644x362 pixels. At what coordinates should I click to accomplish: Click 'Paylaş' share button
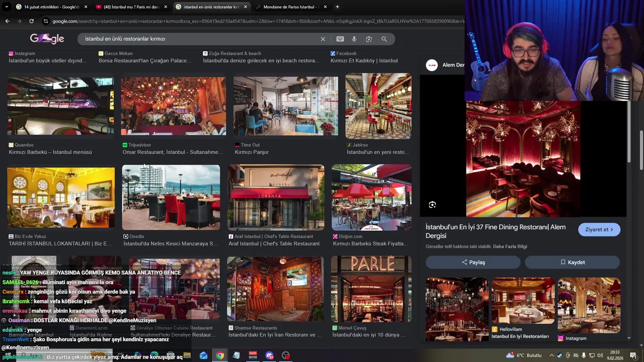coord(473,262)
